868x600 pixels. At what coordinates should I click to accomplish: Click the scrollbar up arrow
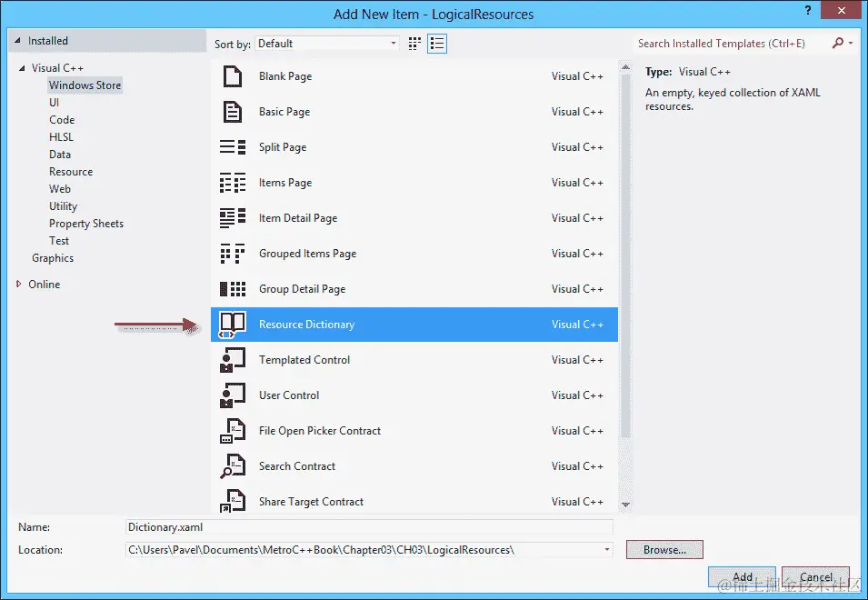625,67
